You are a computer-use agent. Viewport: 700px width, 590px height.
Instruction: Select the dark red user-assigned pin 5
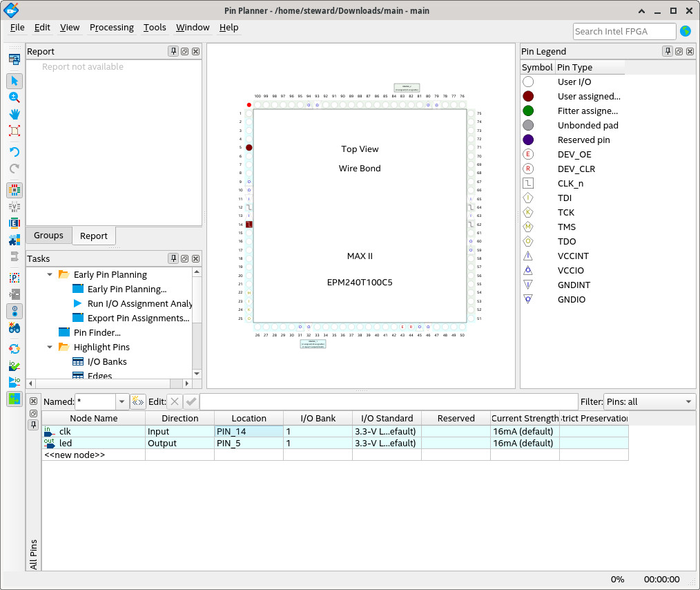[249, 147]
